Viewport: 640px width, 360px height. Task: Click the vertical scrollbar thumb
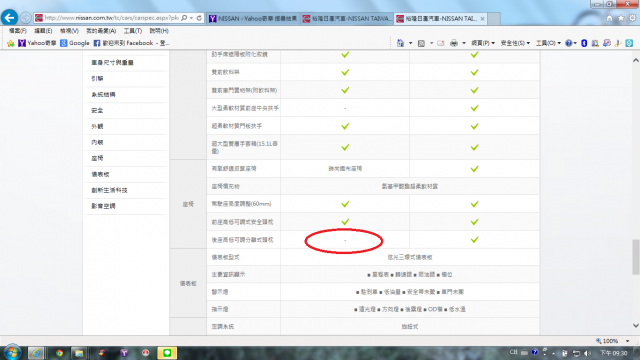(x=636, y=257)
